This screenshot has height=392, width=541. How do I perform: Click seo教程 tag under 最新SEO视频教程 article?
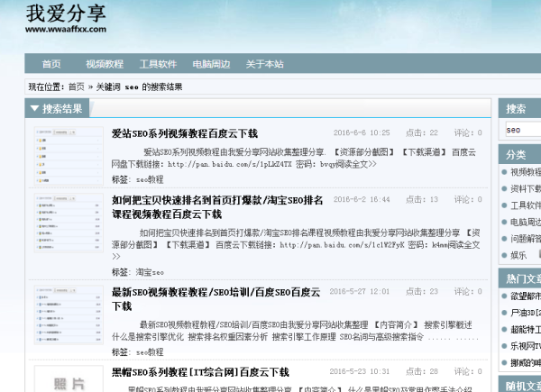[150, 352]
